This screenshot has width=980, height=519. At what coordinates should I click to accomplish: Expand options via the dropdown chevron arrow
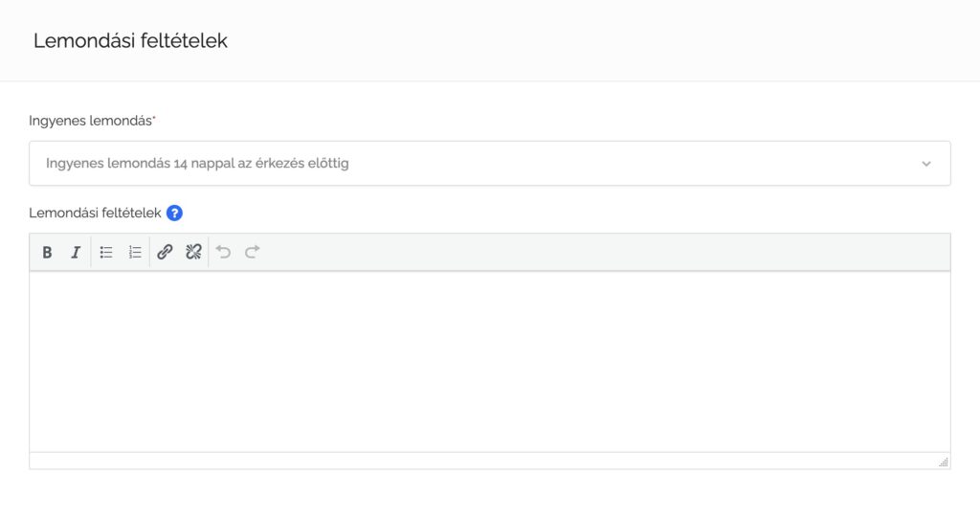926,164
